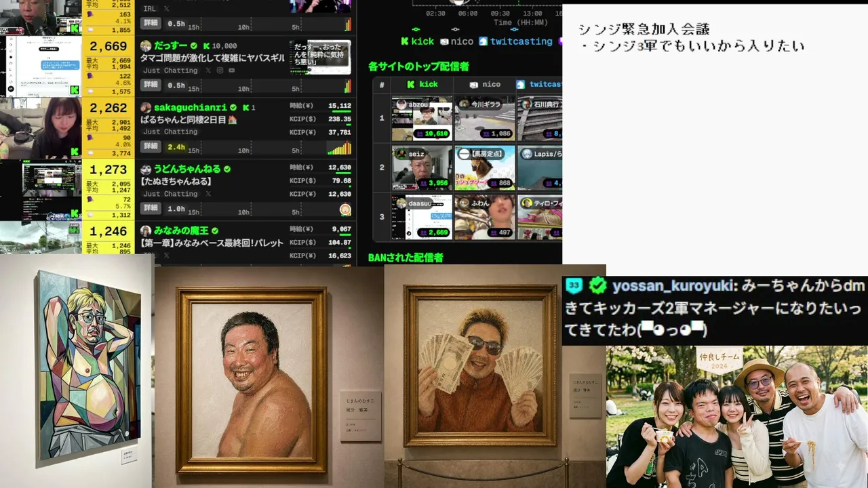Open the sakaguchianri channel link
This screenshot has width=868, height=488.
point(191,108)
